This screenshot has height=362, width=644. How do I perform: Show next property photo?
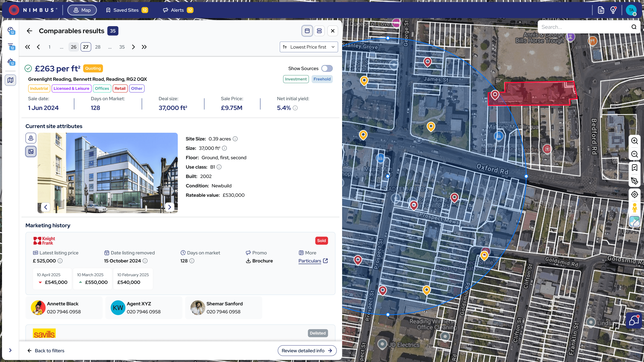click(170, 207)
